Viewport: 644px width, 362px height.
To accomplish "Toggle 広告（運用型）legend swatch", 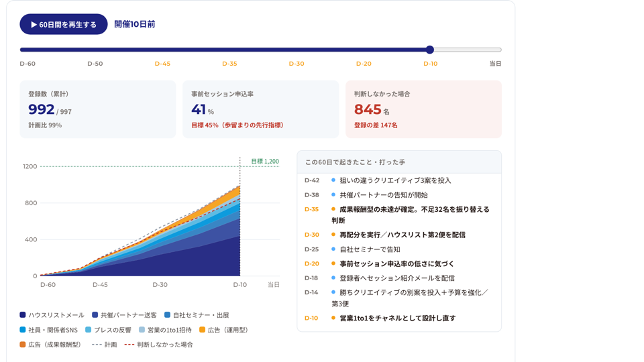I will 202,330.
